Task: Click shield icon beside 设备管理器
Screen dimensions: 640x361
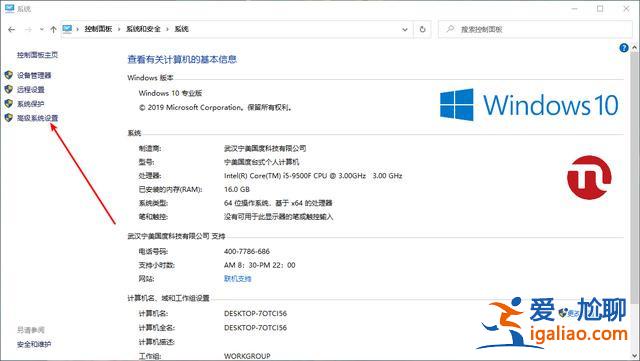Action: pos(9,75)
